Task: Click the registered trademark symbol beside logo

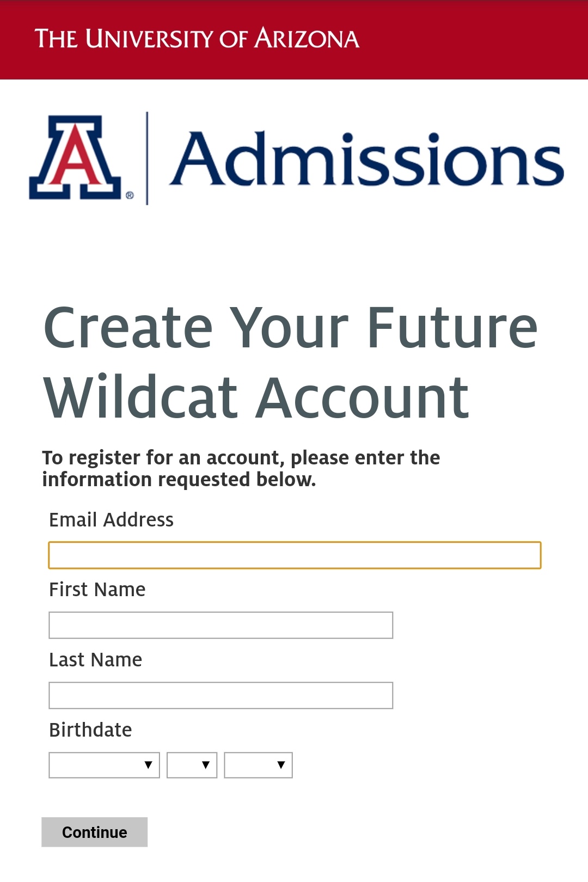Action: point(130,195)
